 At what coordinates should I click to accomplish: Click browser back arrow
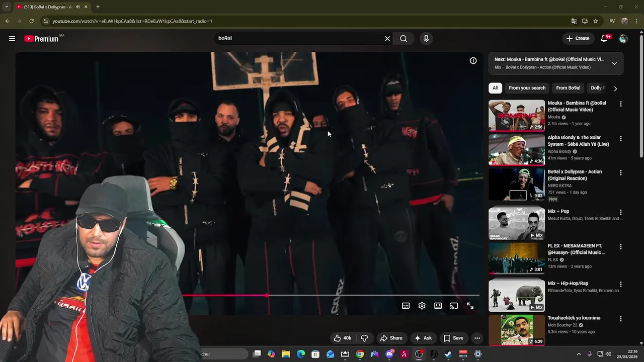point(7,21)
